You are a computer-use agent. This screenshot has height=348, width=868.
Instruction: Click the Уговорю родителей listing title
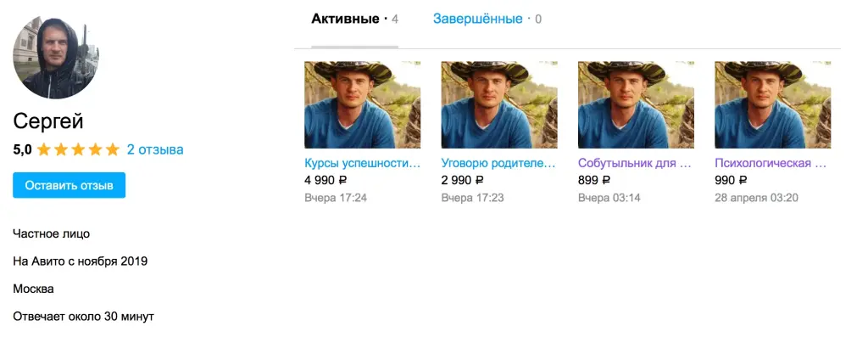pyautogui.click(x=499, y=163)
